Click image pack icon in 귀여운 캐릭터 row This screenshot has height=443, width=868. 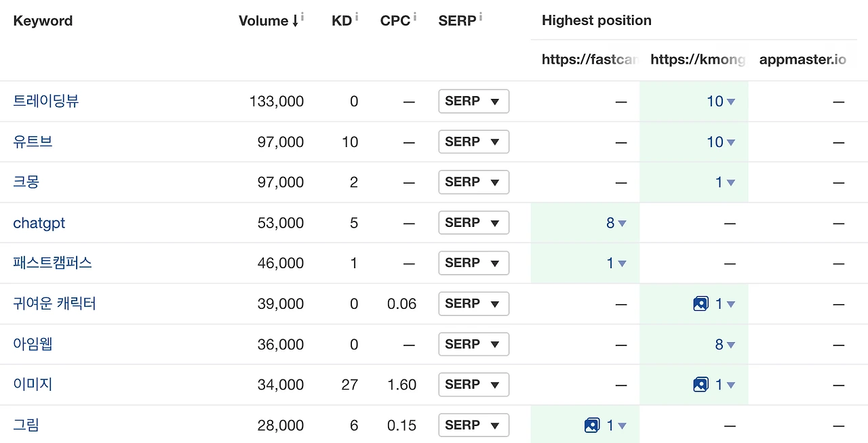(x=701, y=304)
